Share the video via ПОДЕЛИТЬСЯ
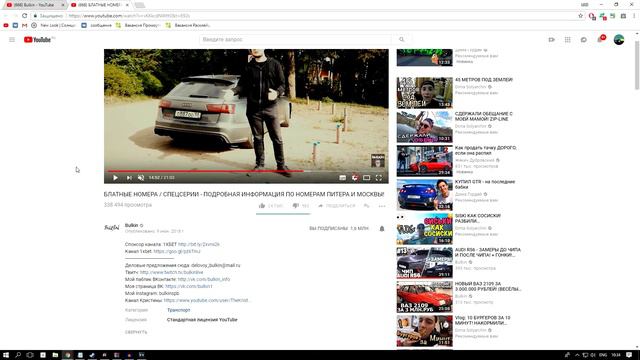Viewport: 640px width, 360px height. pos(337,206)
